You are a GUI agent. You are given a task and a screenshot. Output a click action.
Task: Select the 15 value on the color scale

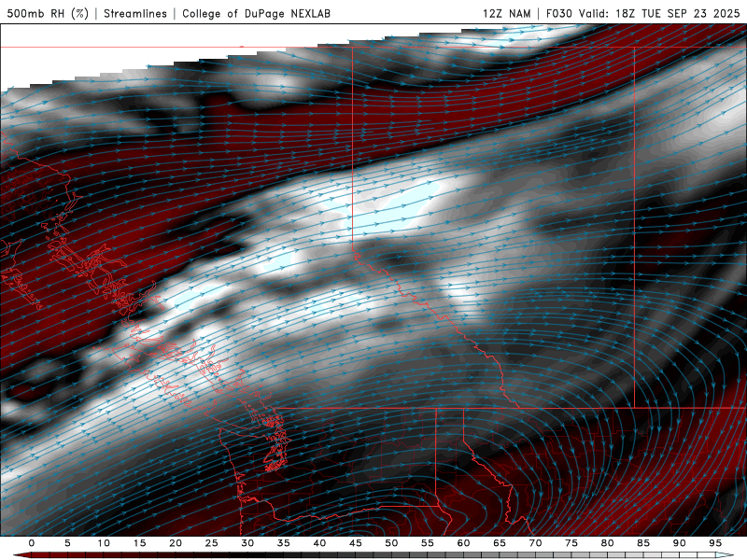[x=139, y=543]
